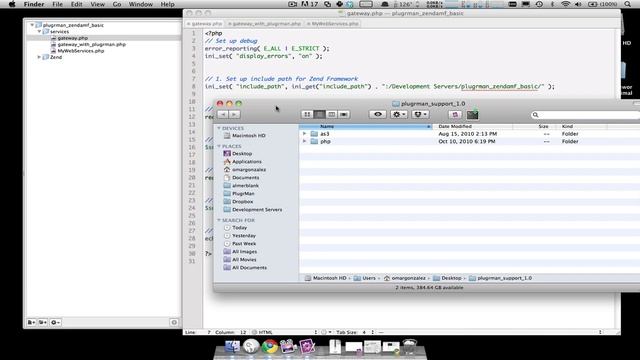640x360 pixels.
Task: Expand the php folder
Action: point(304,141)
